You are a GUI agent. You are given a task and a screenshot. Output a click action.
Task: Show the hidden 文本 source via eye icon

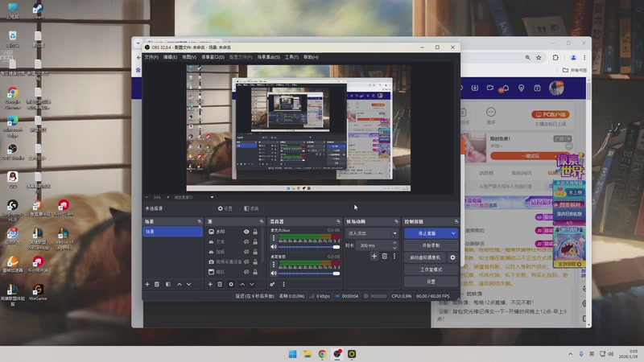[x=246, y=242]
